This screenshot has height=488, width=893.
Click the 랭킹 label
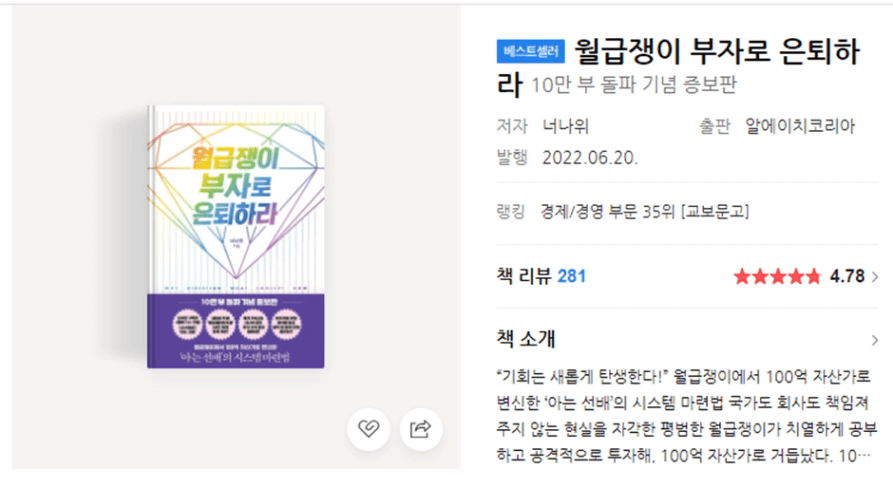(511, 212)
